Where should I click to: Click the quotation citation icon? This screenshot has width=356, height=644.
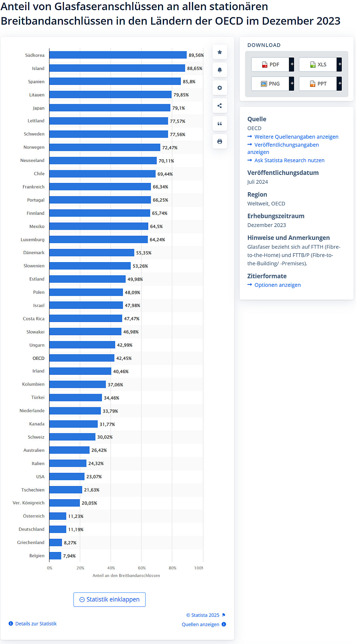pos(220,124)
